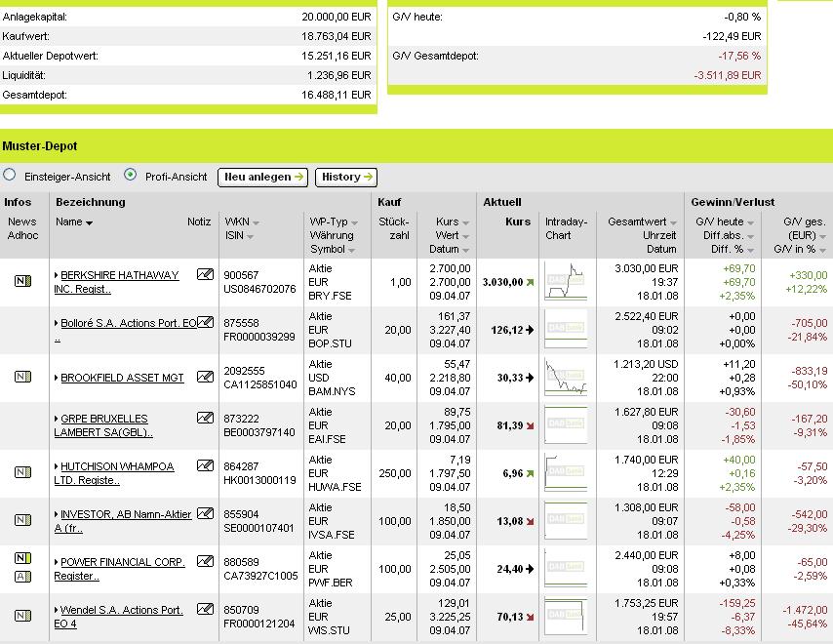Click red down arrow beside 13,08 price
Screen dimensions: 833x644
530,521
